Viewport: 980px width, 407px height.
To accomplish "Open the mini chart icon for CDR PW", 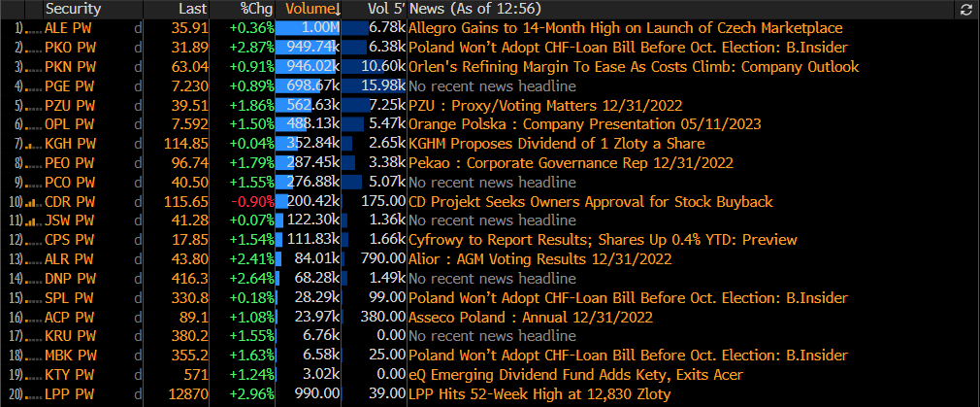I will (31, 202).
